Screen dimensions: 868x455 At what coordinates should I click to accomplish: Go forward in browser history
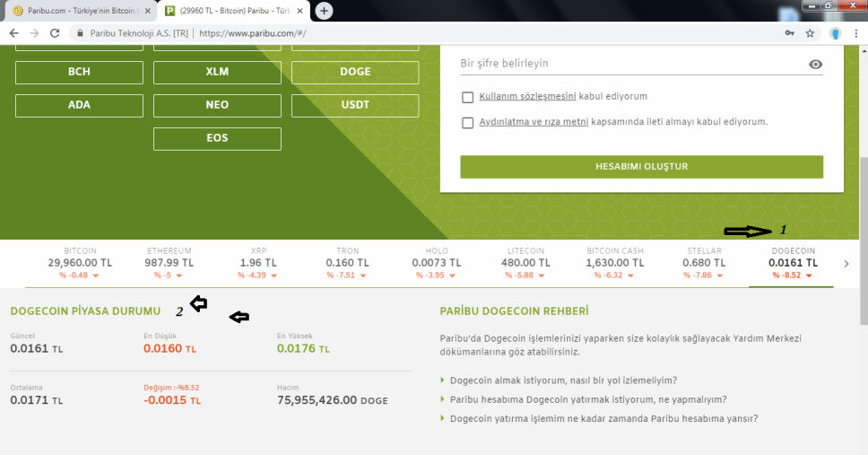34,33
